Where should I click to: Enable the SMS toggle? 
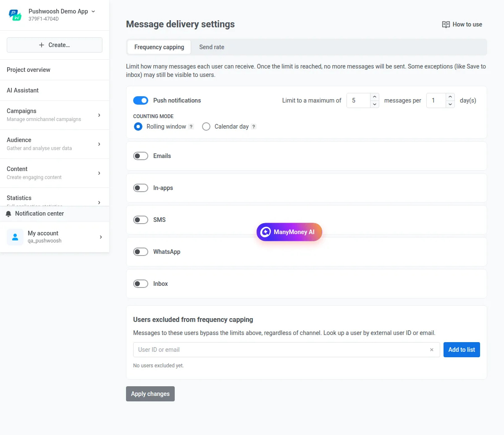pos(141,220)
